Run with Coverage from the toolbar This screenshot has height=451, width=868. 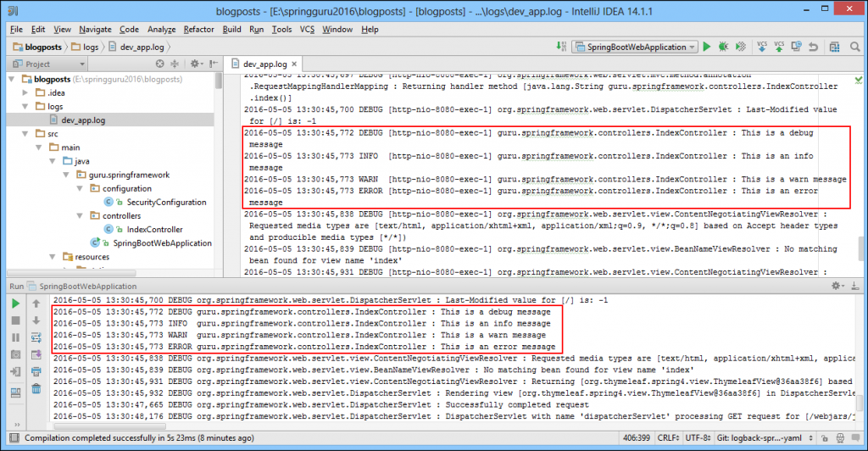click(741, 47)
